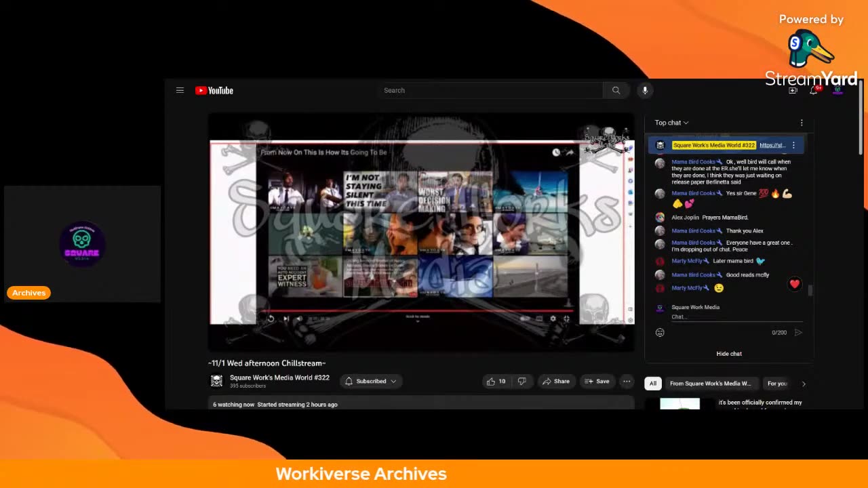Image resolution: width=868 pixels, height=488 pixels.
Task: Send the chat message arrow
Action: 798,332
